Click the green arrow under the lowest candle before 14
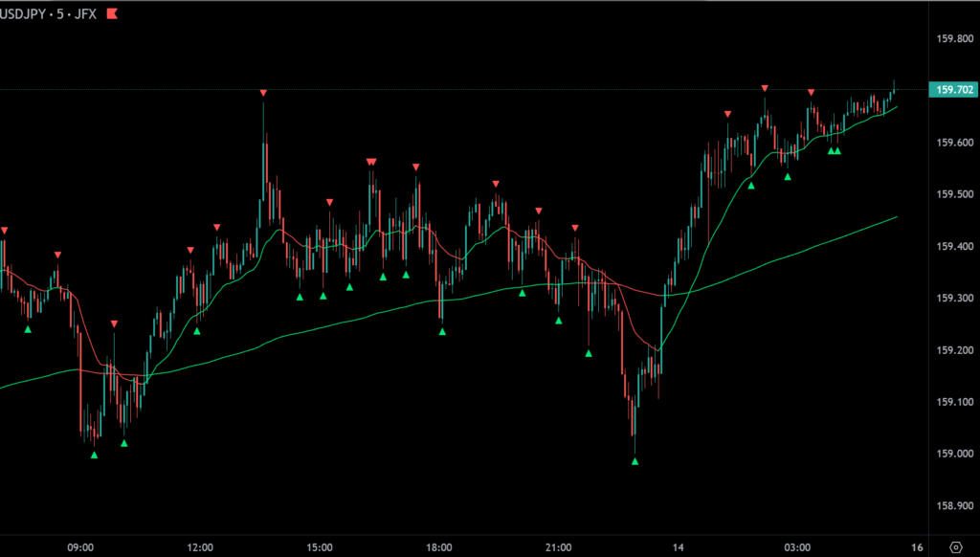The height and width of the screenshot is (557, 980). point(635,461)
